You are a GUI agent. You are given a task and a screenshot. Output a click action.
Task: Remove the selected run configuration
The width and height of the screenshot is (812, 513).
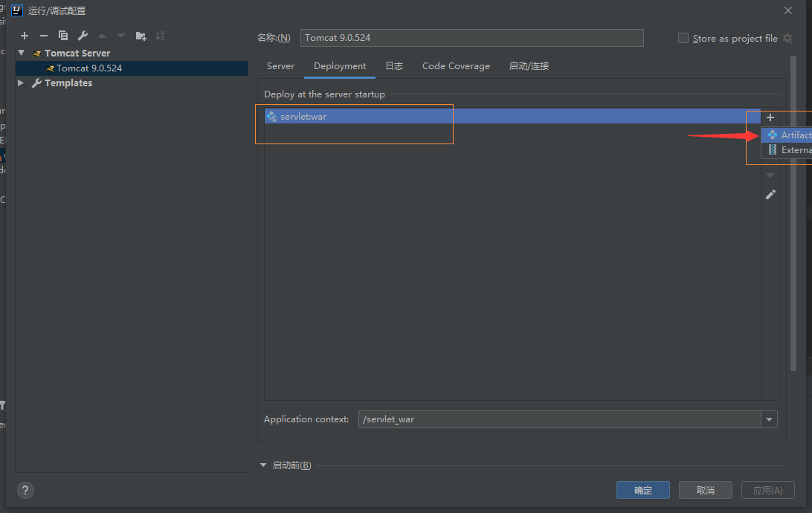coord(43,36)
